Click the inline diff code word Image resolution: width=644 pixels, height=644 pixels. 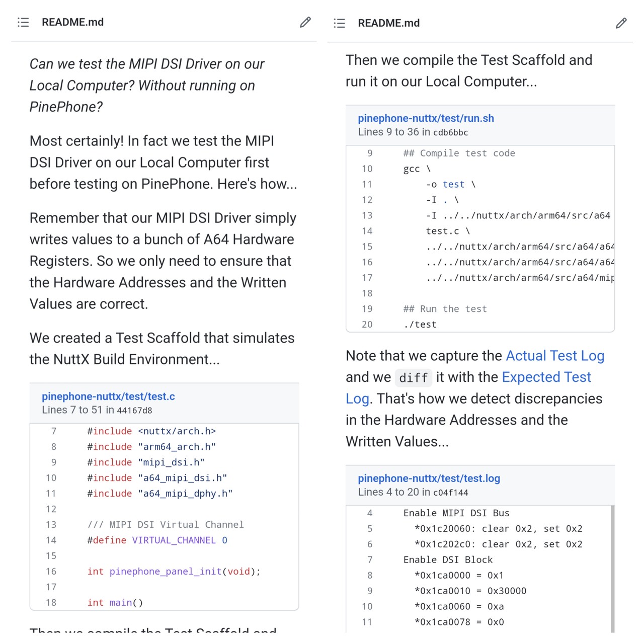414,378
